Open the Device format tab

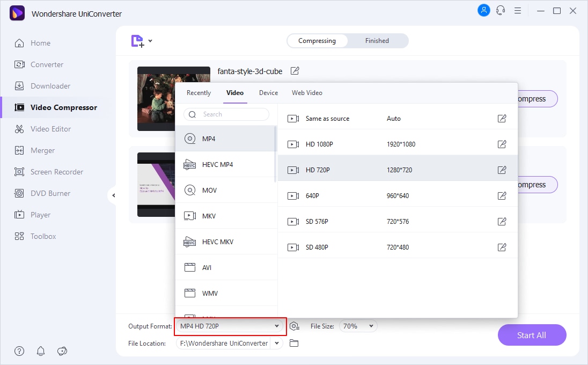pos(268,93)
